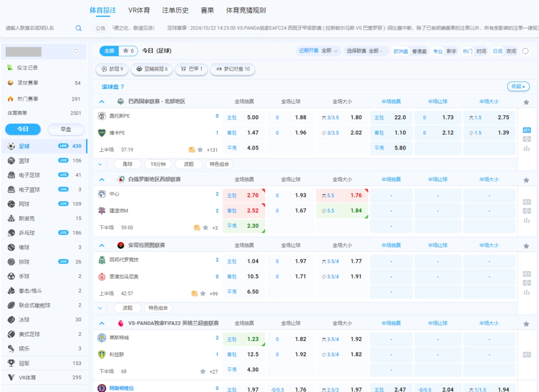Open 近期开赛 dropdown
The image size is (539, 392).
click(x=318, y=51)
